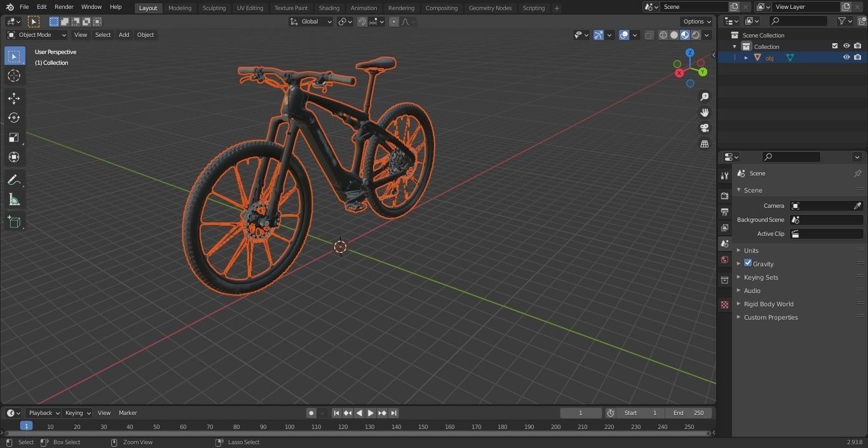Expand Custom Properties panel
This screenshot has height=448, width=868.
point(770,317)
